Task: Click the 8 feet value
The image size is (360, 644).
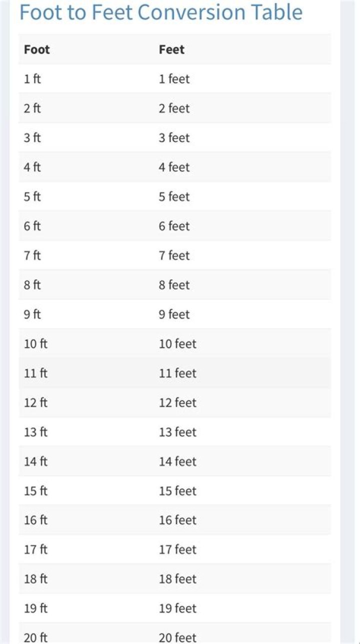Action: tap(174, 285)
